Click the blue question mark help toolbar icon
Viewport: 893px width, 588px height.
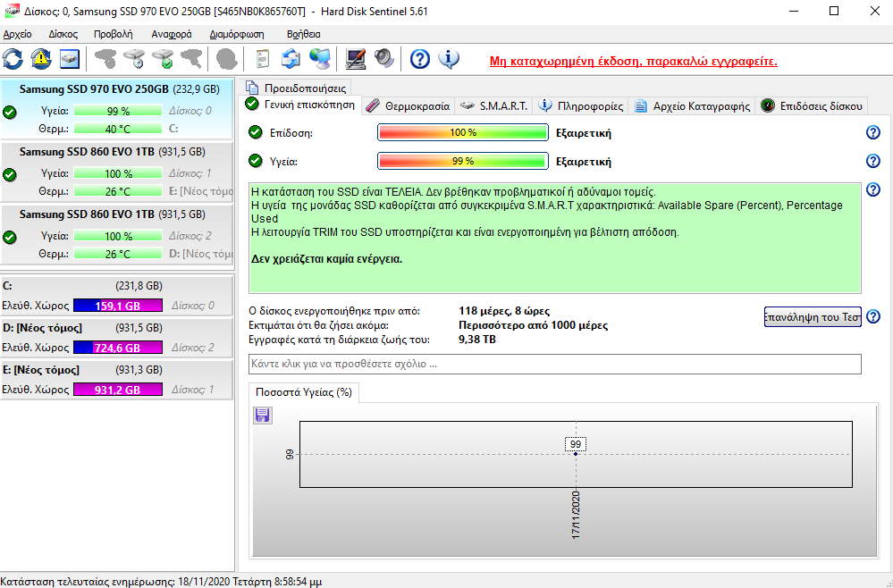tap(420, 59)
